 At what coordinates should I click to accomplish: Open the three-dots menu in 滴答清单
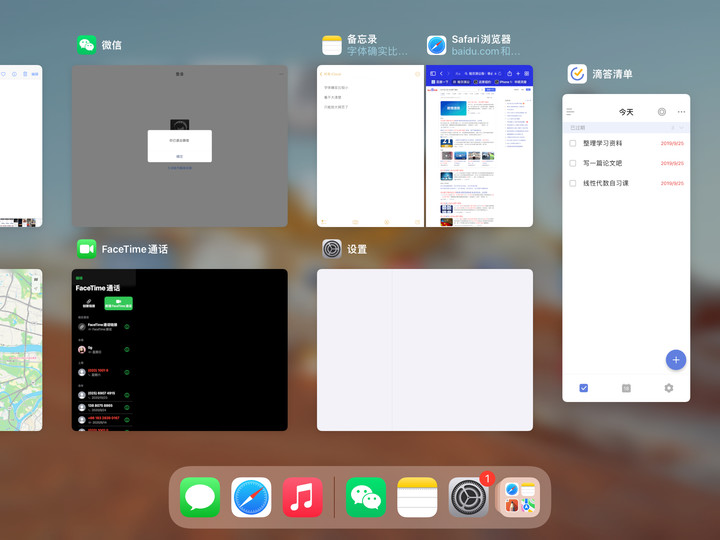(681, 112)
